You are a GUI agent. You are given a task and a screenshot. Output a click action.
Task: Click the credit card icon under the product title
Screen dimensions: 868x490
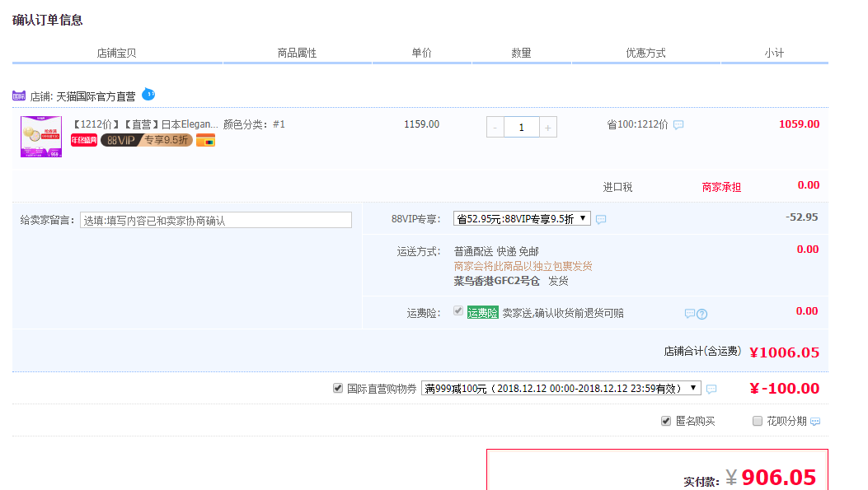pyautogui.click(x=205, y=141)
